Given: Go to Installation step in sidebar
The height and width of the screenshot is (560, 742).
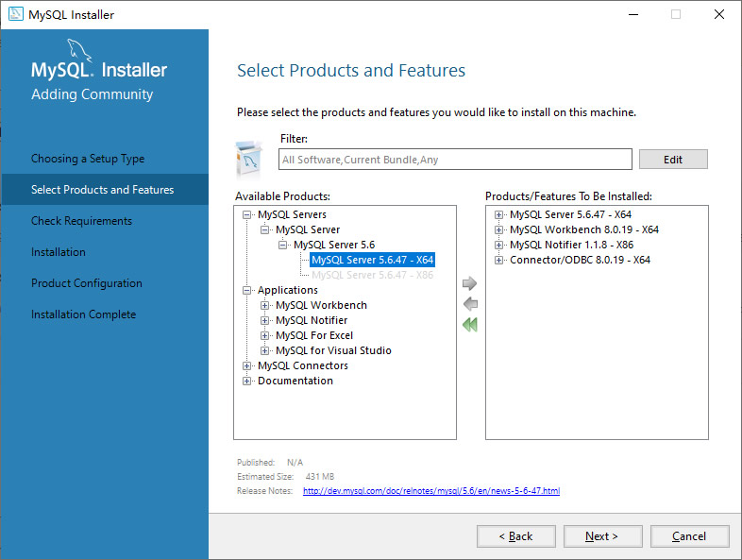Looking at the screenshot, I should point(59,252).
